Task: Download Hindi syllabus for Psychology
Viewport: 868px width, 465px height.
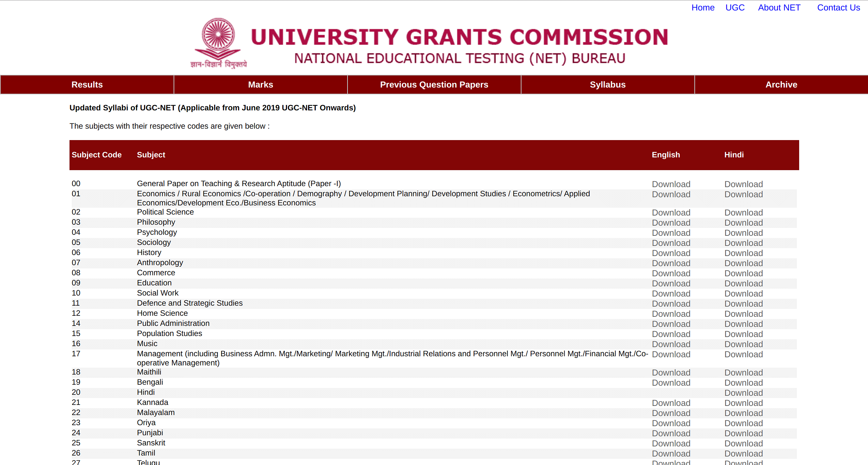Action: (743, 233)
